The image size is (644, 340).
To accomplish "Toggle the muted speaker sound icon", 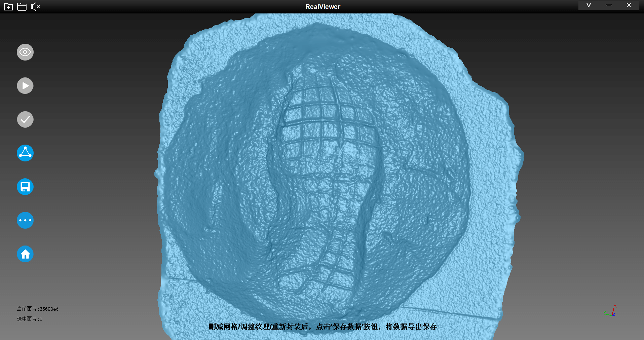I will click(x=35, y=7).
